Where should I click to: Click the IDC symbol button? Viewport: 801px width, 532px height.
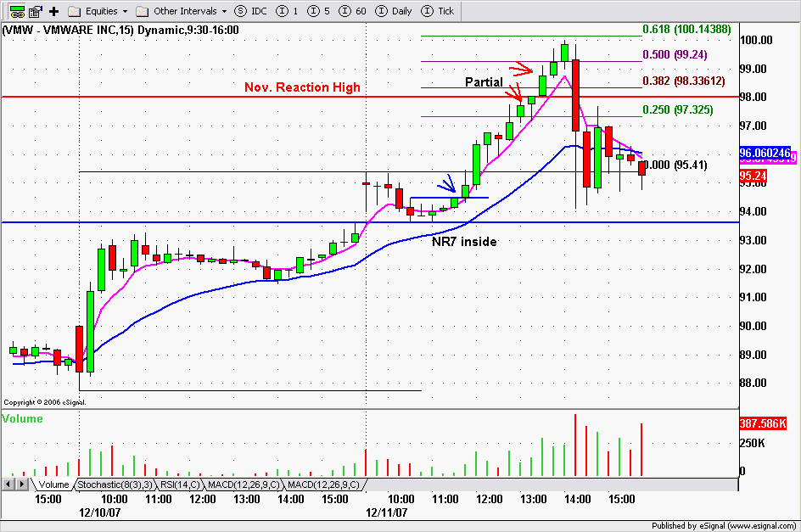[251, 11]
